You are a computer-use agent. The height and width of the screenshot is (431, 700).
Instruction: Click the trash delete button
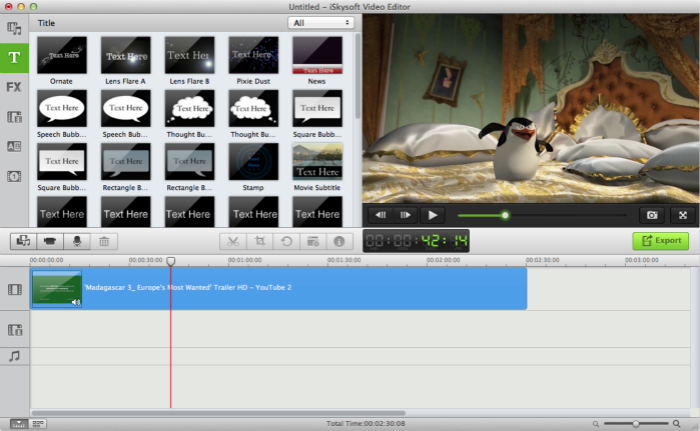click(x=104, y=241)
